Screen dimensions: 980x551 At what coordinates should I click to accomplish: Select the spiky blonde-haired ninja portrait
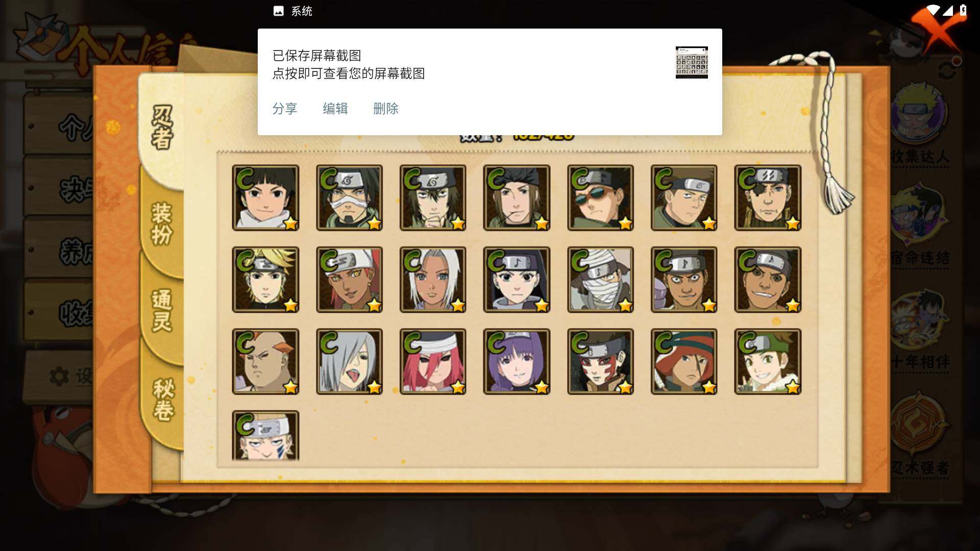click(x=265, y=280)
